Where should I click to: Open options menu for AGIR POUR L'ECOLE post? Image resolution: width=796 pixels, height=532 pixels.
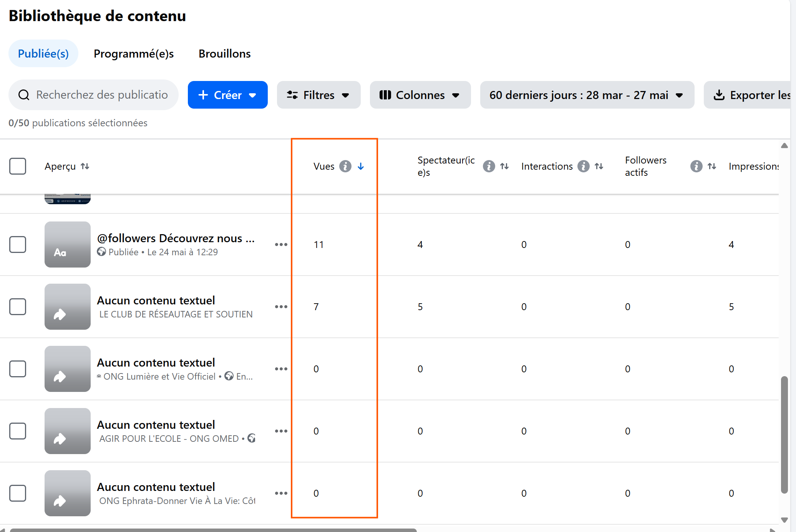click(x=281, y=431)
